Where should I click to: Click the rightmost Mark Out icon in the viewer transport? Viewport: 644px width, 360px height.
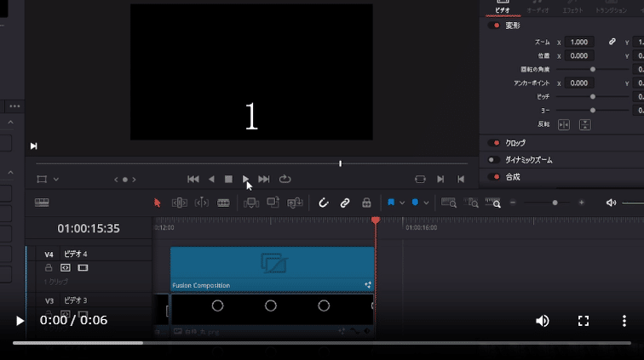[461, 179]
